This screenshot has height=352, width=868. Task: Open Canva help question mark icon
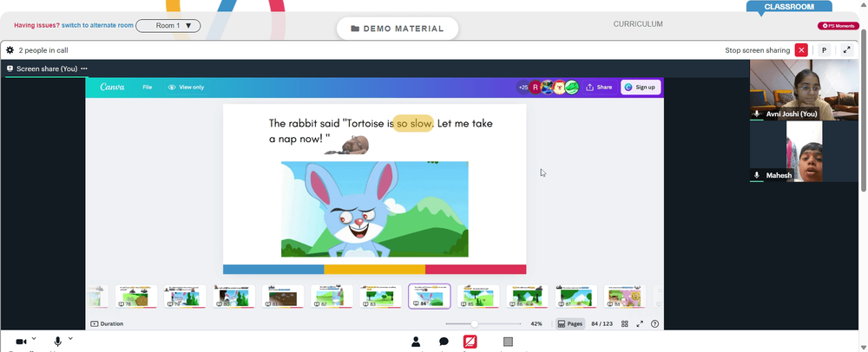pyautogui.click(x=654, y=323)
